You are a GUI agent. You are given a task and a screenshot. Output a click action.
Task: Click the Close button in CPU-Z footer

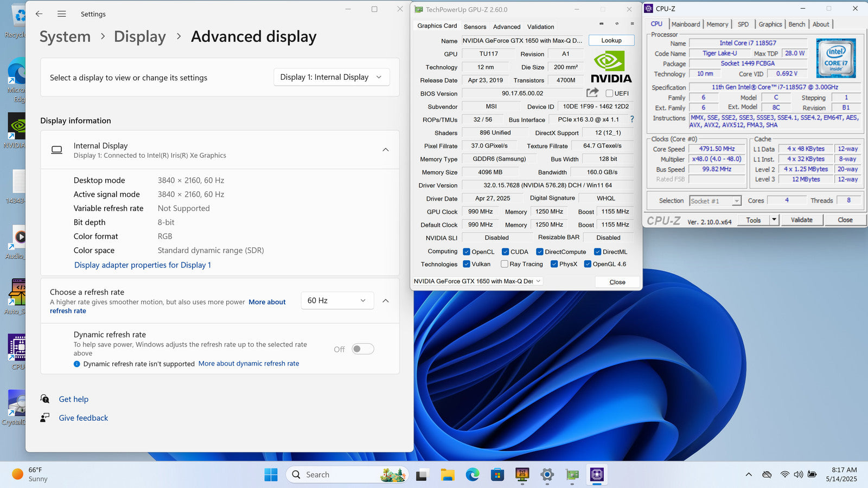point(845,220)
